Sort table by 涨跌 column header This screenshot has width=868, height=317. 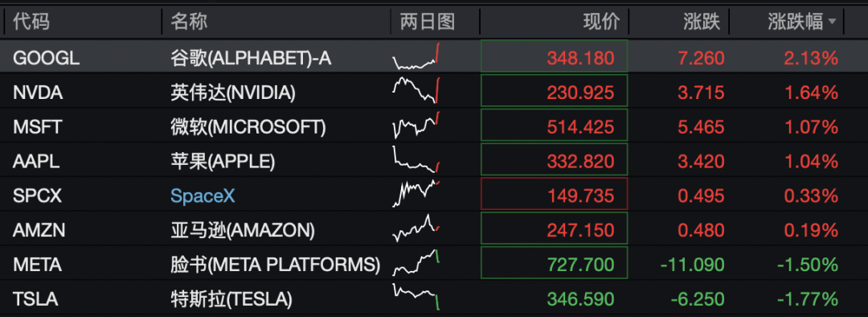(x=702, y=23)
